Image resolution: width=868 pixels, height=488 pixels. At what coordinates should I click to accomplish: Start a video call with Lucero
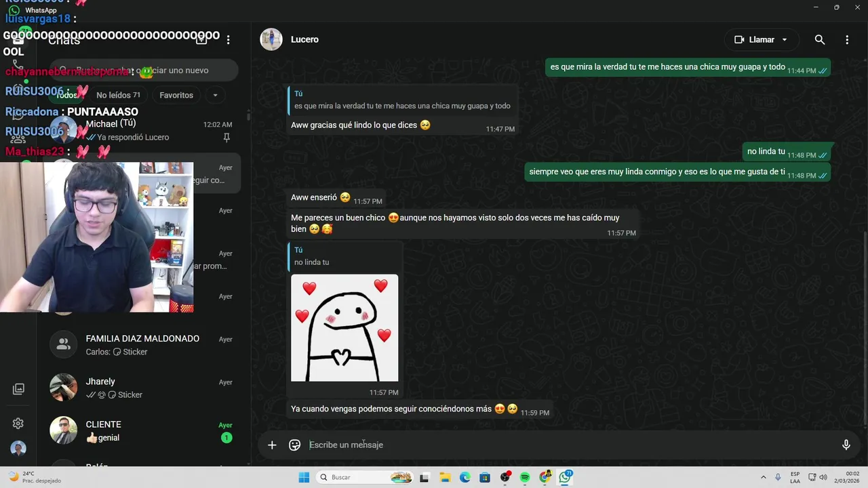754,40
